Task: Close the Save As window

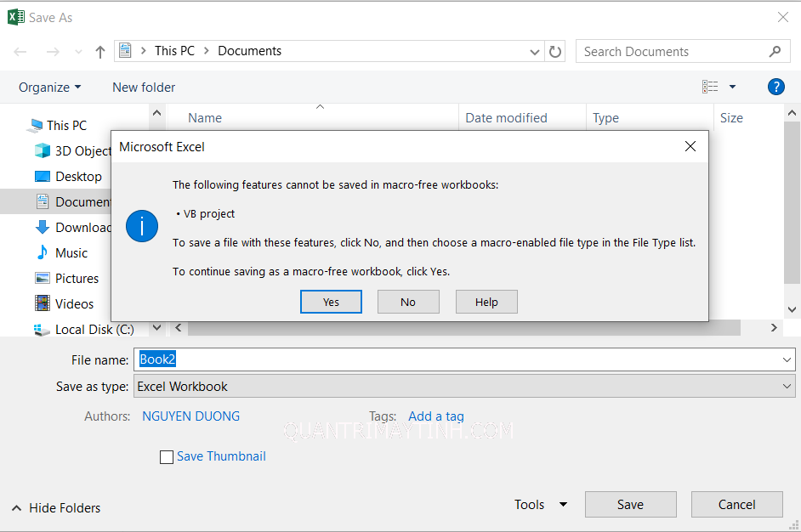Action: coord(782,17)
